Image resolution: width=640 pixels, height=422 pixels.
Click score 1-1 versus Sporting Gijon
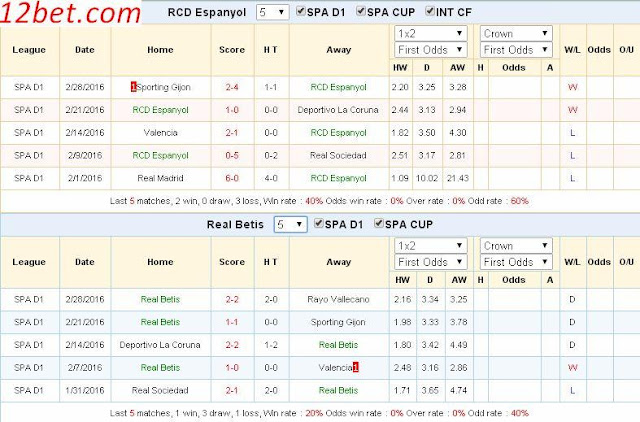(232, 322)
